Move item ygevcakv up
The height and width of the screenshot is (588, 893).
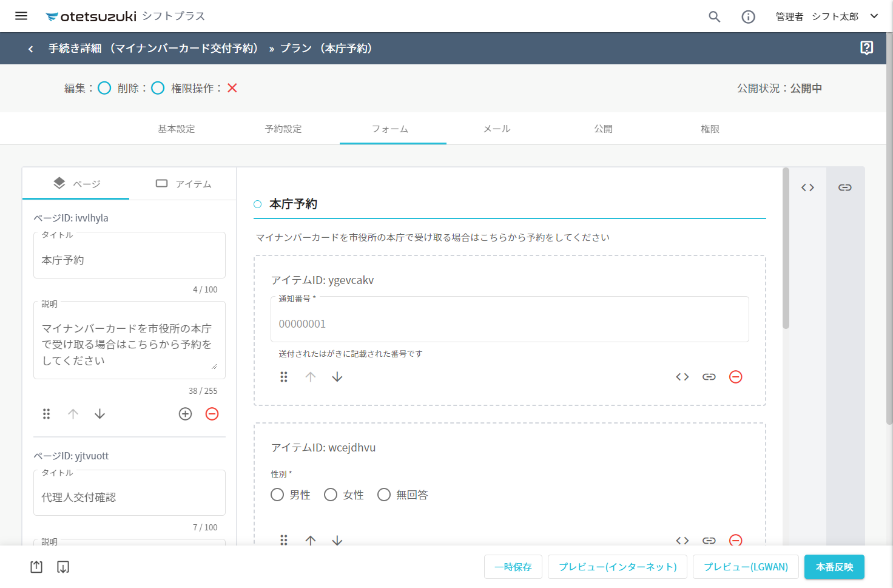click(311, 377)
